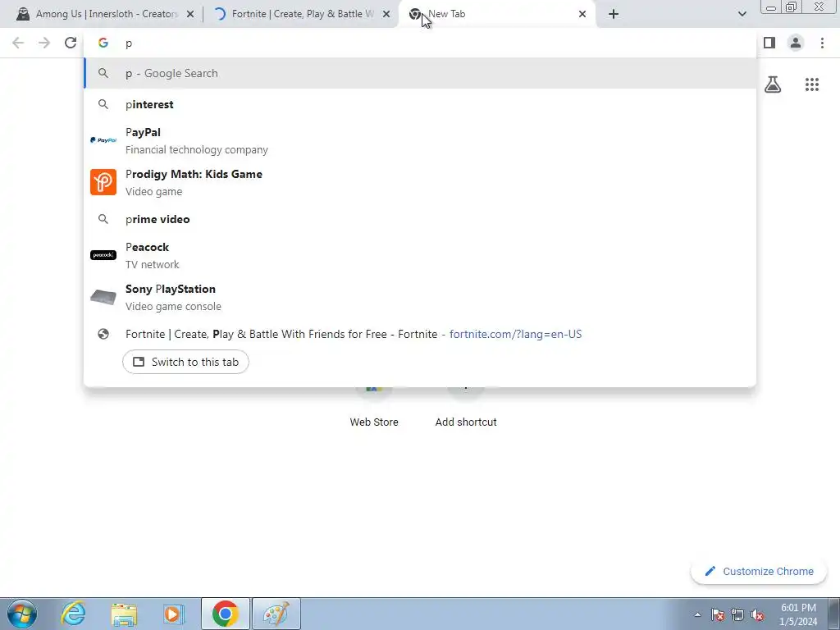Click Switch to this tab button

pos(185,362)
